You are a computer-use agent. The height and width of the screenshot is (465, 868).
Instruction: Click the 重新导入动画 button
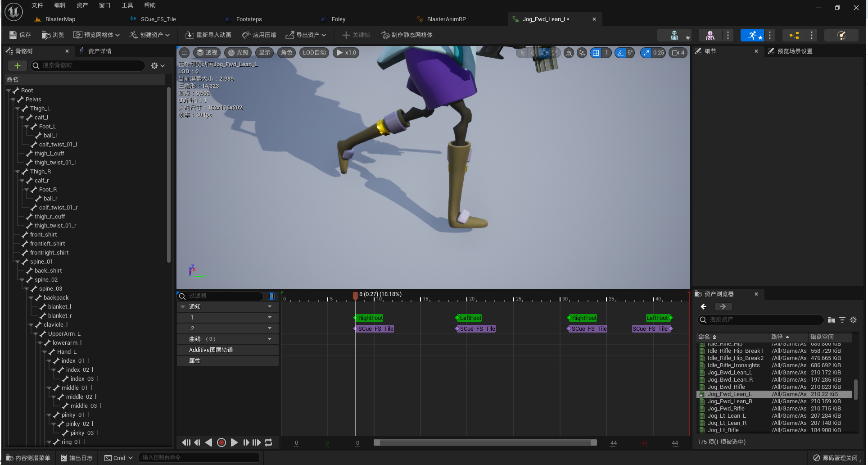click(208, 35)
